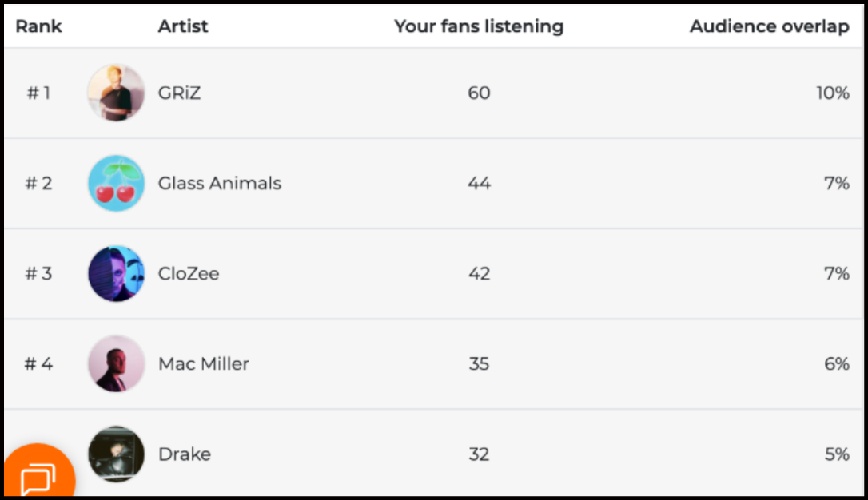
Task: Sort by Audience overlap header
Action: click(769, 26)
